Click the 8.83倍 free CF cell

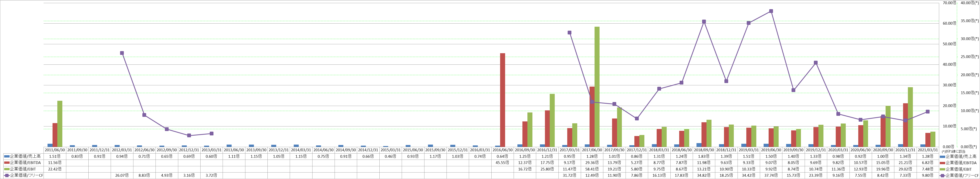144,175
